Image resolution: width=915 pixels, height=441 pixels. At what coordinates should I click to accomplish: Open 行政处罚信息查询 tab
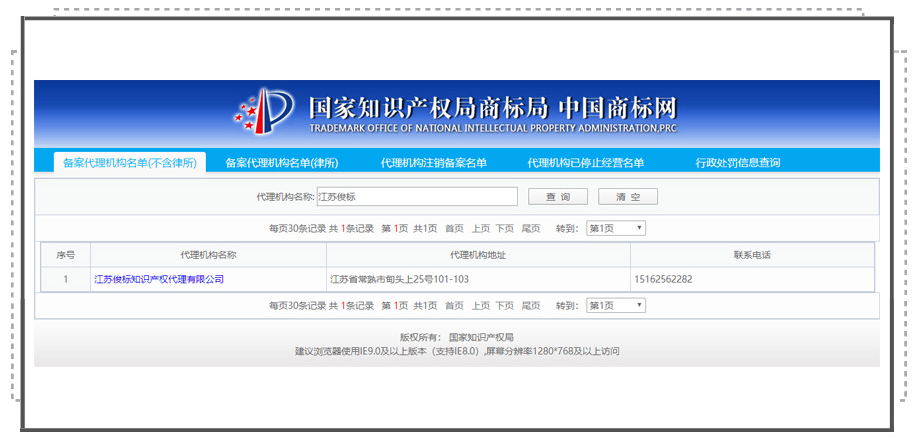(x=738, y=163)
